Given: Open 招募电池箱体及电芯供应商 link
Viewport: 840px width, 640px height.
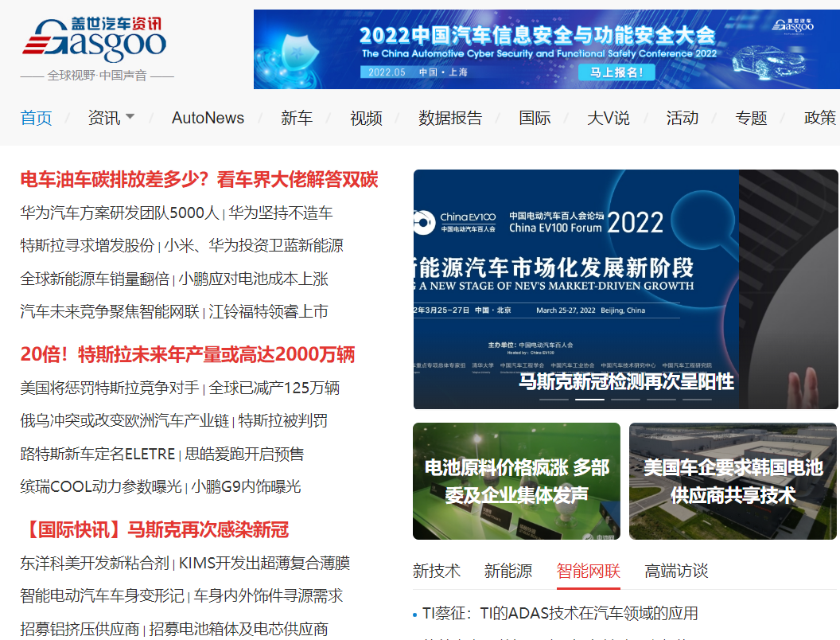Looking at the screenshot, I should tap(239, 629).
